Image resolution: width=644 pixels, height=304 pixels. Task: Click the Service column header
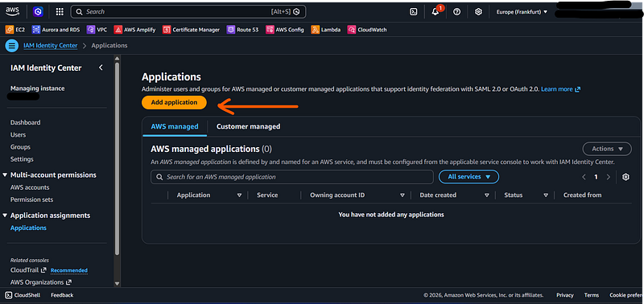pos(267,195)
